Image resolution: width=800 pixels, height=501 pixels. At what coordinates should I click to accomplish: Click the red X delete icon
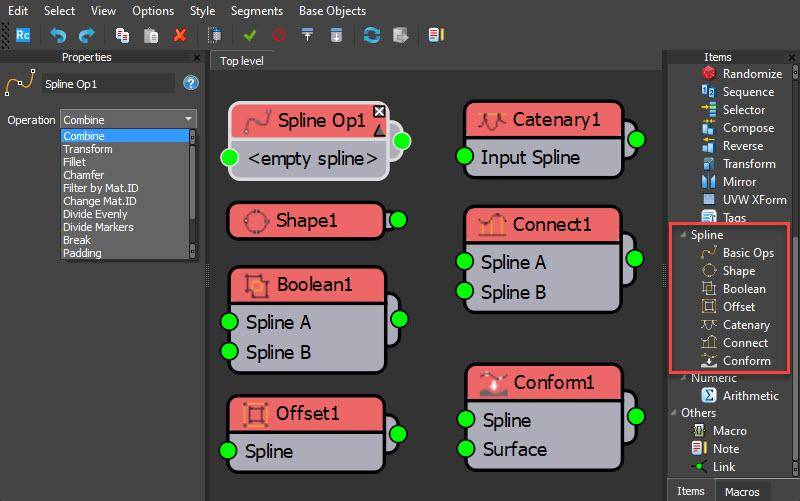coord(180,35)
